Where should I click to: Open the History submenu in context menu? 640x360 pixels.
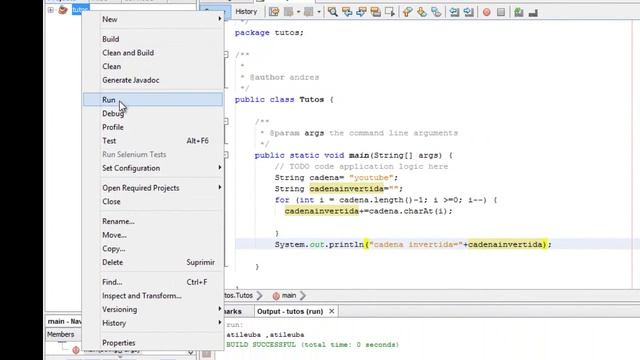click(153, 323)
